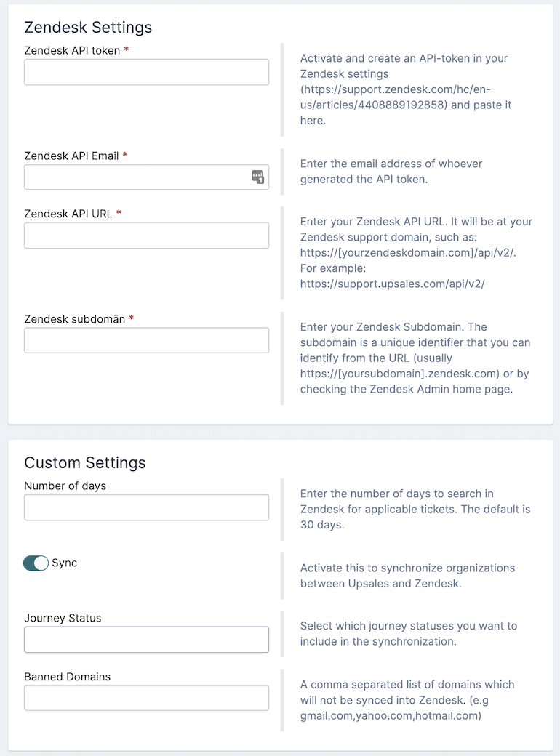Click the example URL support.upsales.com/api/v2
560x756 pixels.
(x=384, y=283)
